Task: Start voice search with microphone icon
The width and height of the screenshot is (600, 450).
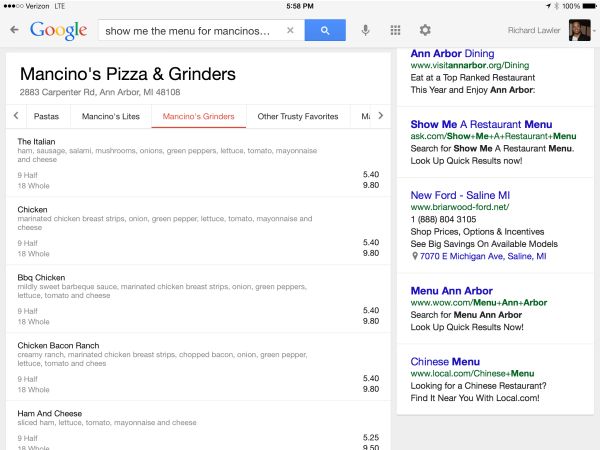Action: click(x=365, y=30)
